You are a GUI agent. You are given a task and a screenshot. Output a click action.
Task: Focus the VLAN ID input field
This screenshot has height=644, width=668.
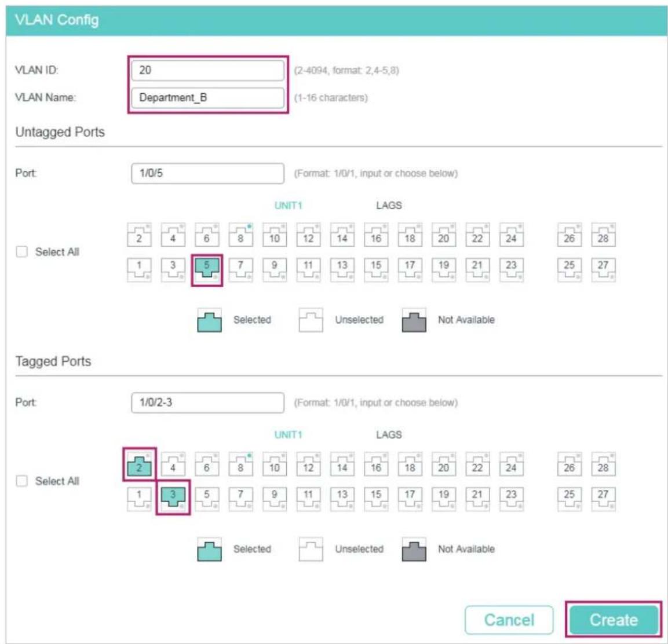[x=208, y=70]
